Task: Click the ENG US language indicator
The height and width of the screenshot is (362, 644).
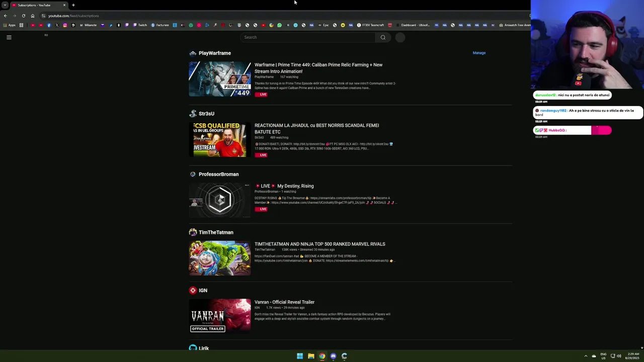Action: [x=603, y=356]
